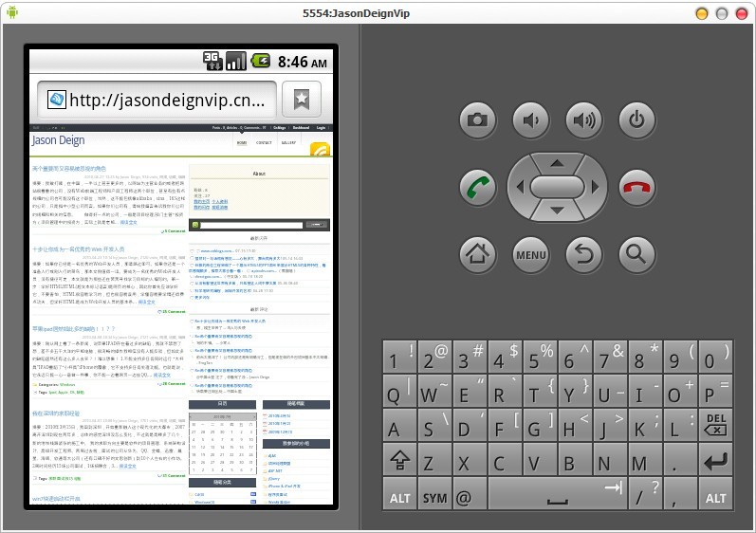Click the site favicon in the URL bar

(56, 100)
